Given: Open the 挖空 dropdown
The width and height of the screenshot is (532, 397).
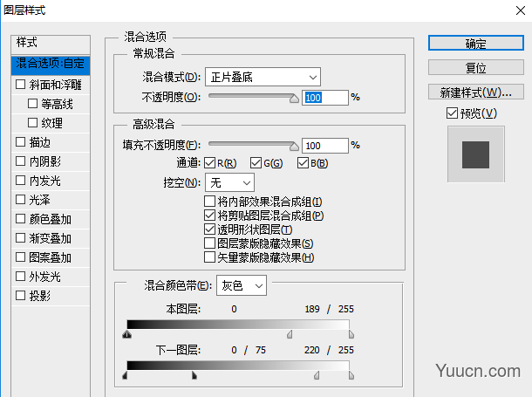Looking at the screenshot, I should point(229,182).
